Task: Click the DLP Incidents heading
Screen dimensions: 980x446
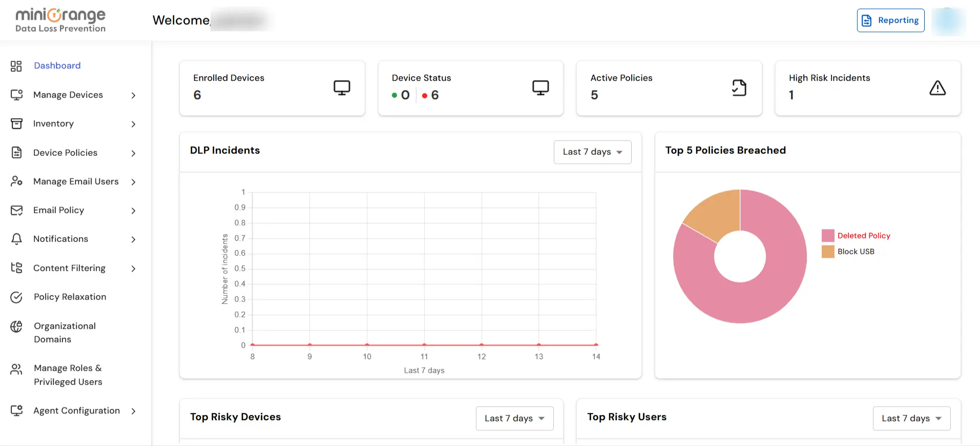Action: click(x=225, y=150)
